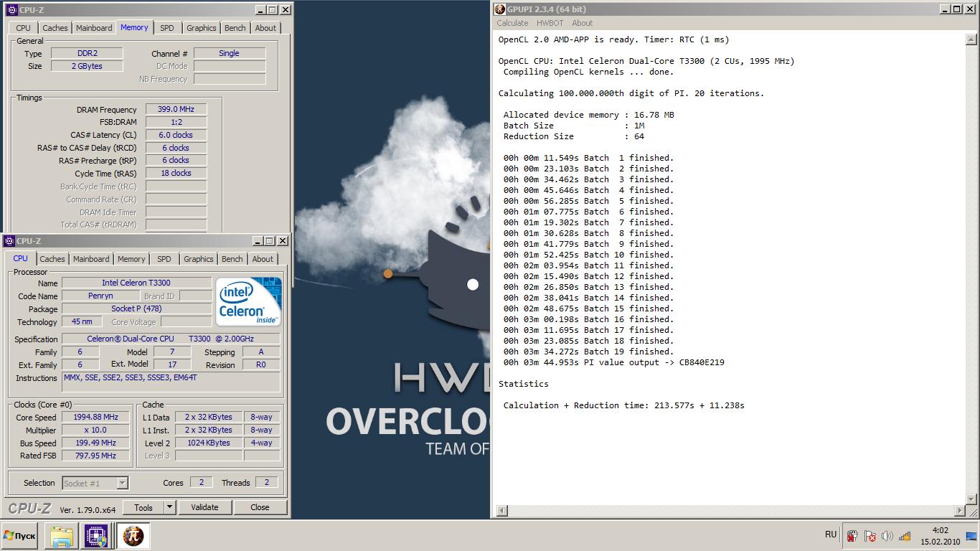Screen dimensions: 980x551
Task: Open SPD tab in lower CPU-Z window
Action: [164, 259]
